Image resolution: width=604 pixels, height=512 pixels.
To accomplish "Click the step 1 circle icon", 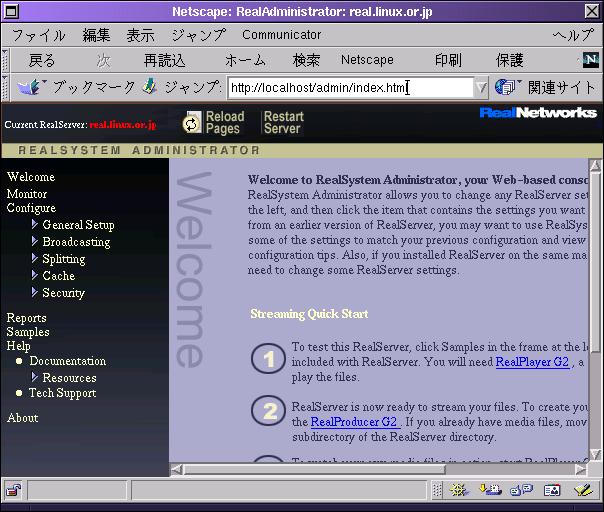I will click(268, 359).
